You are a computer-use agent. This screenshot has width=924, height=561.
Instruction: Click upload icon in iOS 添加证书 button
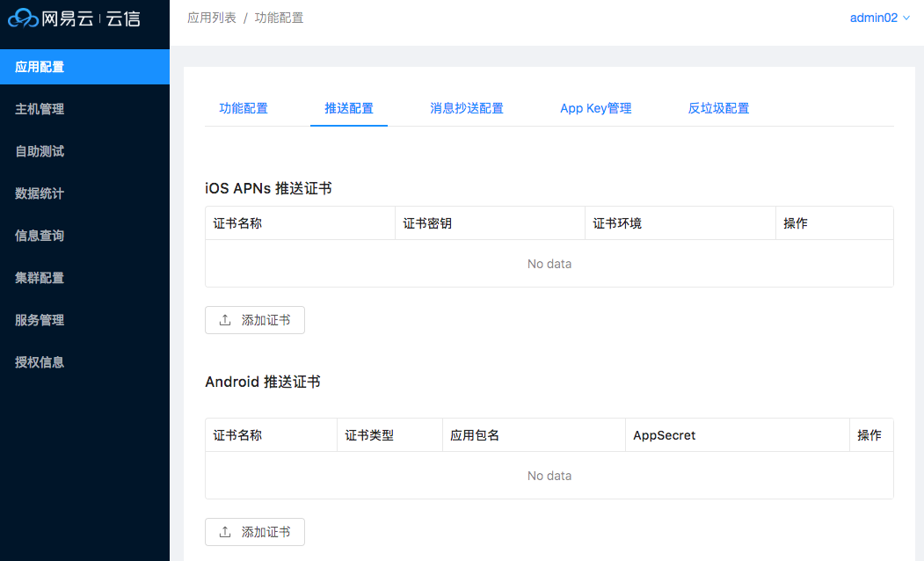225,320
